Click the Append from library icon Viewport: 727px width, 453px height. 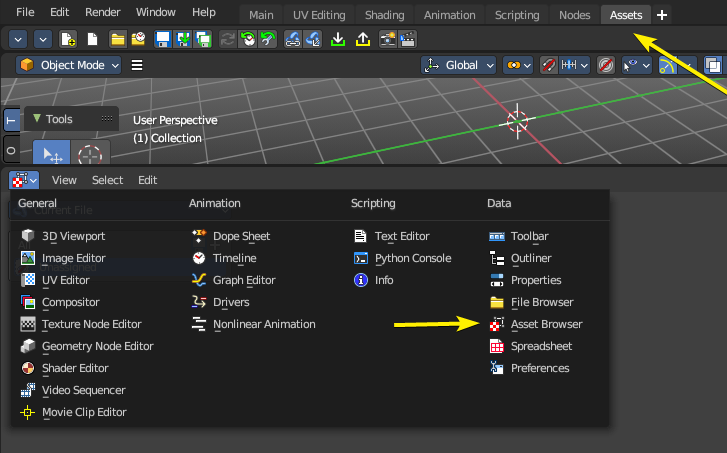(x=313, y=39)
